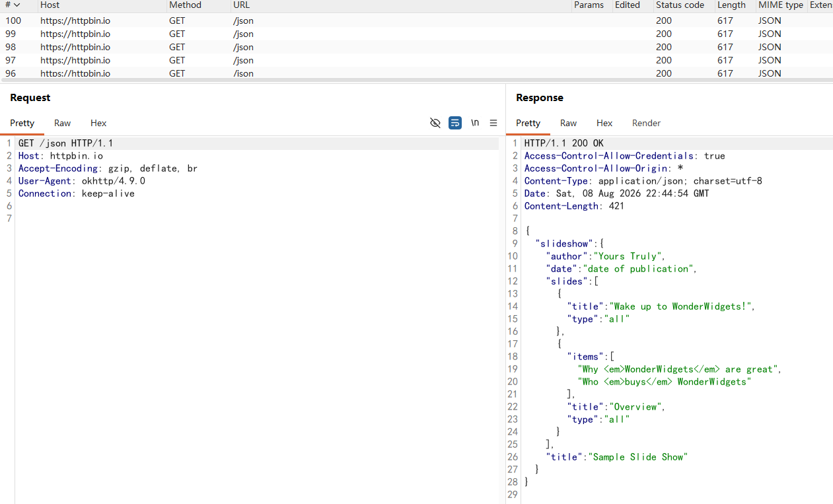The width and height of the screenshot is (833, 504).
Task: Sort by the Length column header
Action: [x=731, y=5]
